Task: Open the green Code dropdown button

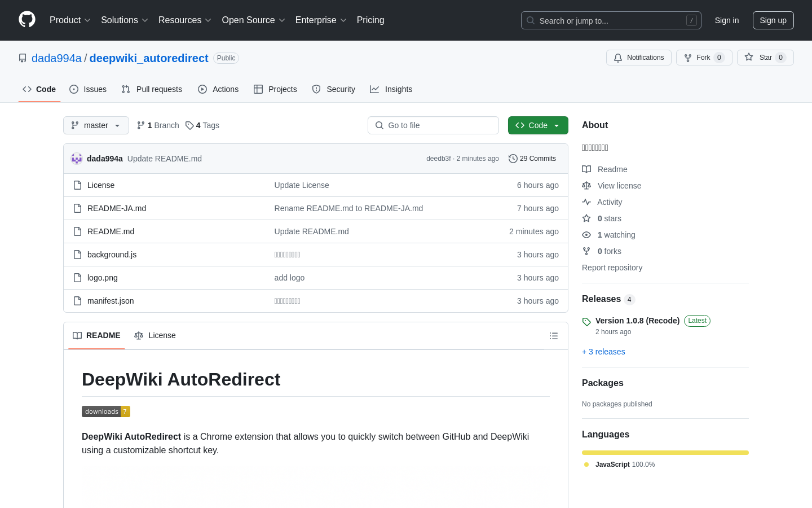Action: coord(538,125)
